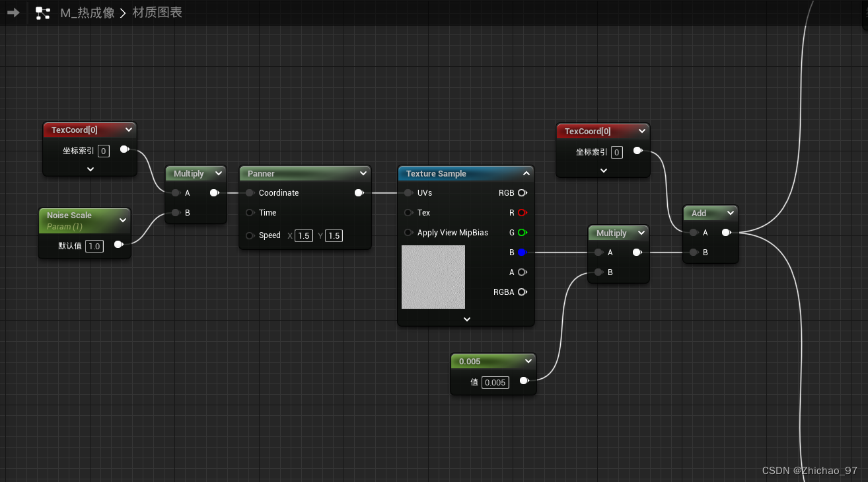Screen dimensions: 868x482
Task: Collapse the left Multiply node header arrow
Action: pos(219,173)
